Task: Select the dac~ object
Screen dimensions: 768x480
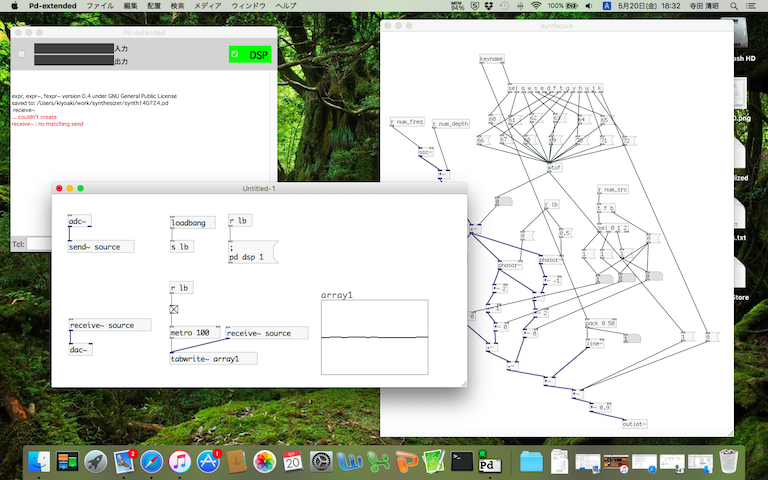Action: (80, 350)
